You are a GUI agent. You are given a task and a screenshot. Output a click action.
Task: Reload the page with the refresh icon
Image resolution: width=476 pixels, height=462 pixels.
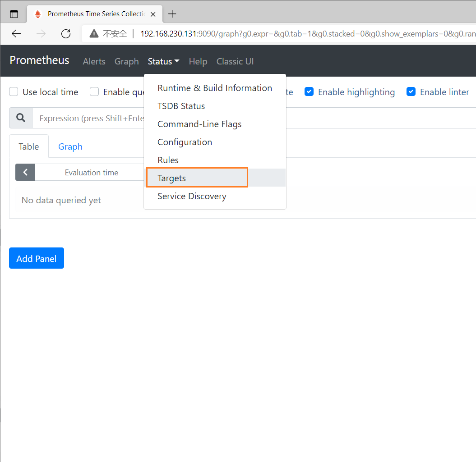66,34
